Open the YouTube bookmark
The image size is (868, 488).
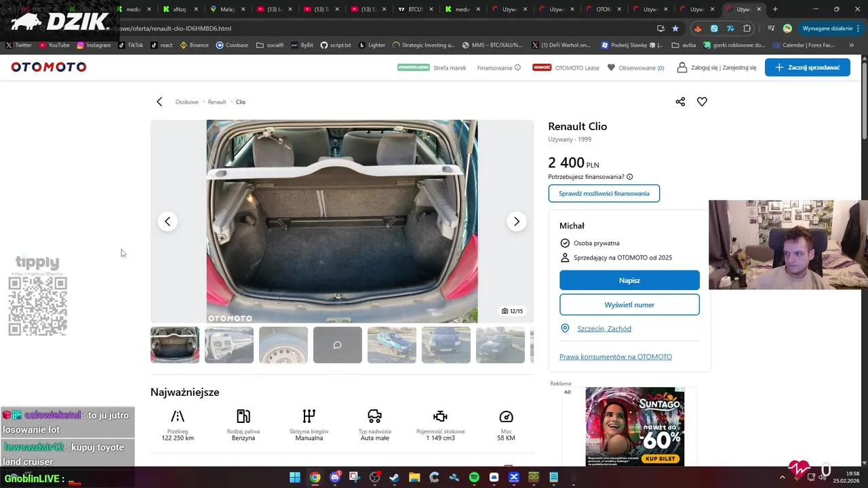54,45
